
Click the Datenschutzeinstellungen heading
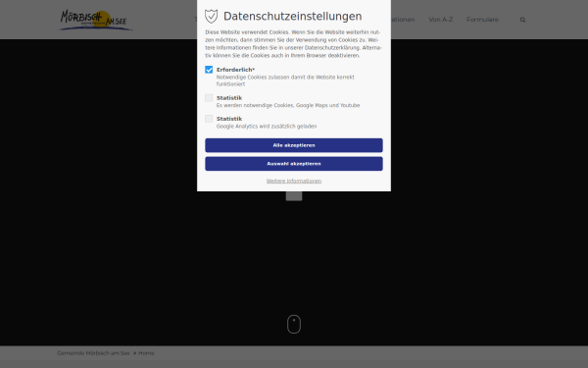click(x=292, y=16)
